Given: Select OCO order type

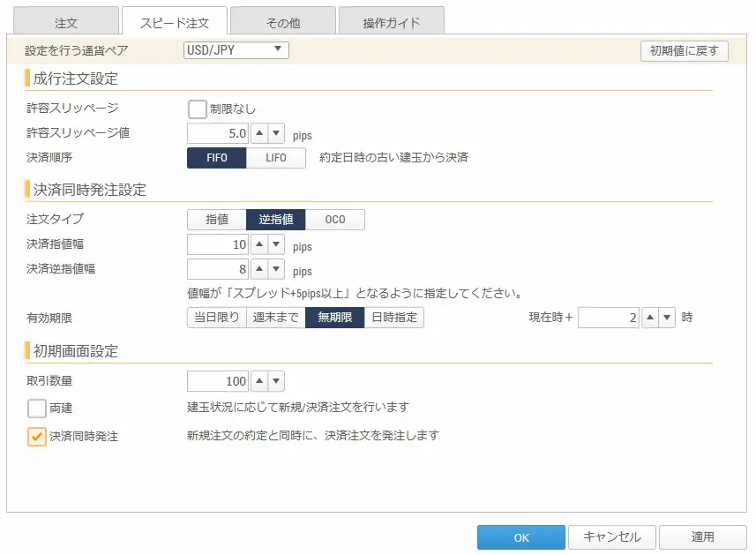Looking at the screenshot, I should pos(335,219).
